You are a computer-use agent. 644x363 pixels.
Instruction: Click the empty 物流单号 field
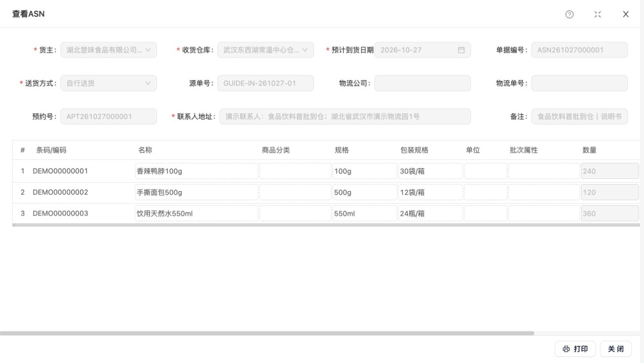579,83
